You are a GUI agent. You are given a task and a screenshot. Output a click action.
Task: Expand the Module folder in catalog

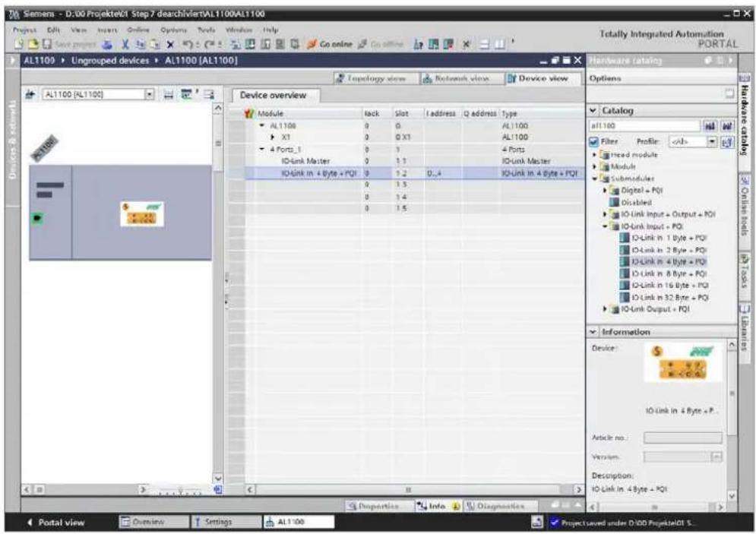594,167
